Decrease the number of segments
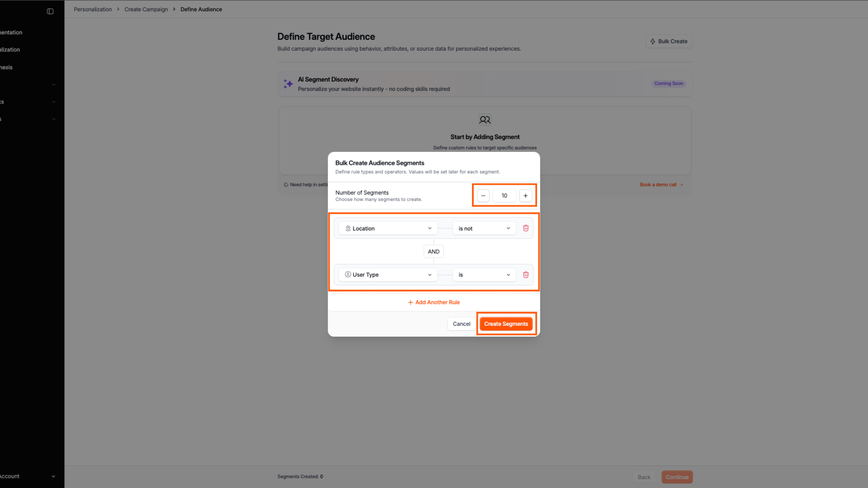The width and height of the screenshot is (868, 488). tap(483, 196)
